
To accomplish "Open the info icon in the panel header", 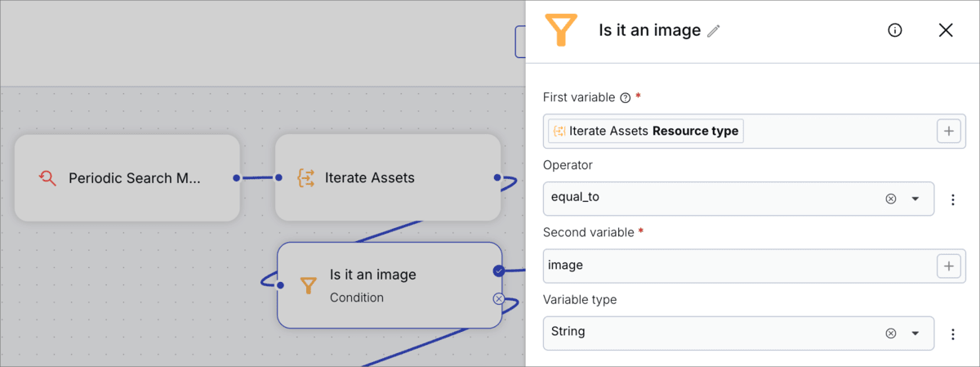I will tap(895, 30).
